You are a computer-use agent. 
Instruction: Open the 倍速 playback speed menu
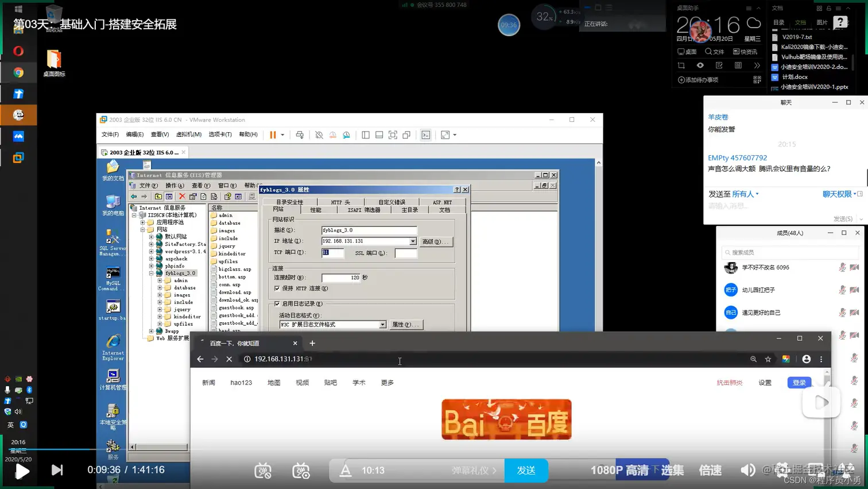(710, 470)
